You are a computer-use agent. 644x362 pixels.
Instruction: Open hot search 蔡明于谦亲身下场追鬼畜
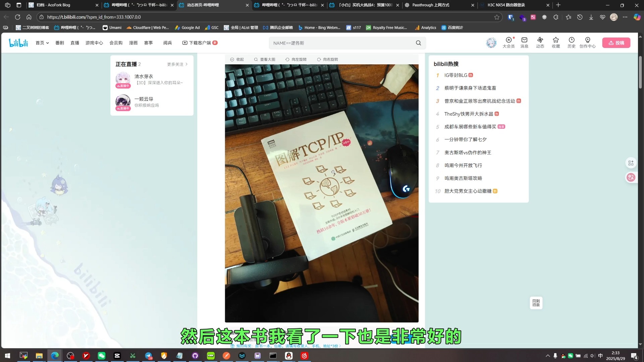pyautogui.click(x=470, y=88)
